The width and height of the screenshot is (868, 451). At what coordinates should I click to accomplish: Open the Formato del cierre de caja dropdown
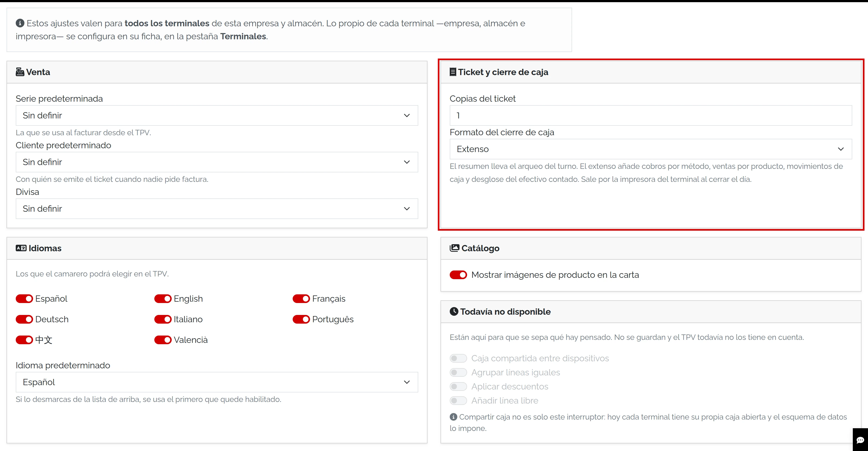click(651, 149)
